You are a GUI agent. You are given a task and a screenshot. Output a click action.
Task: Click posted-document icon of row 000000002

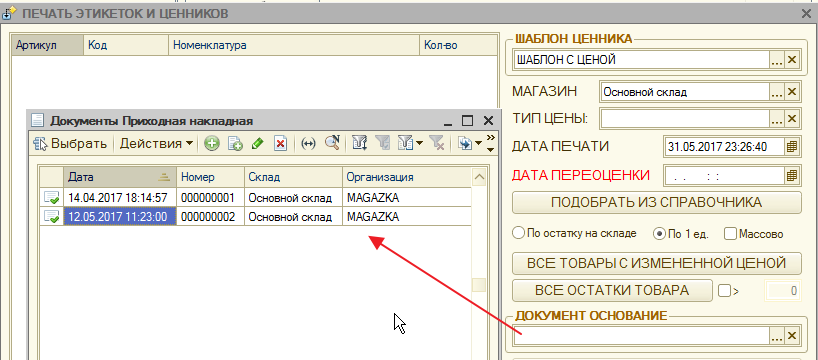pos(52,217)
